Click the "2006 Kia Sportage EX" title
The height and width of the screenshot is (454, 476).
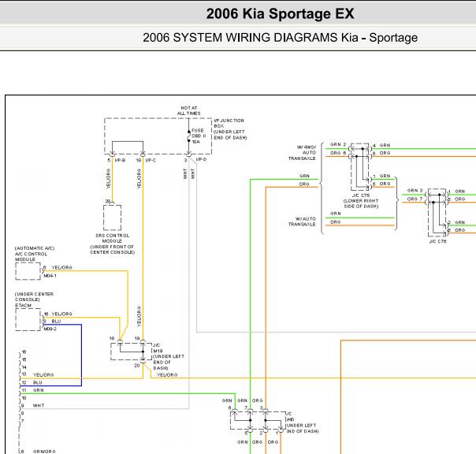[280, 14]
